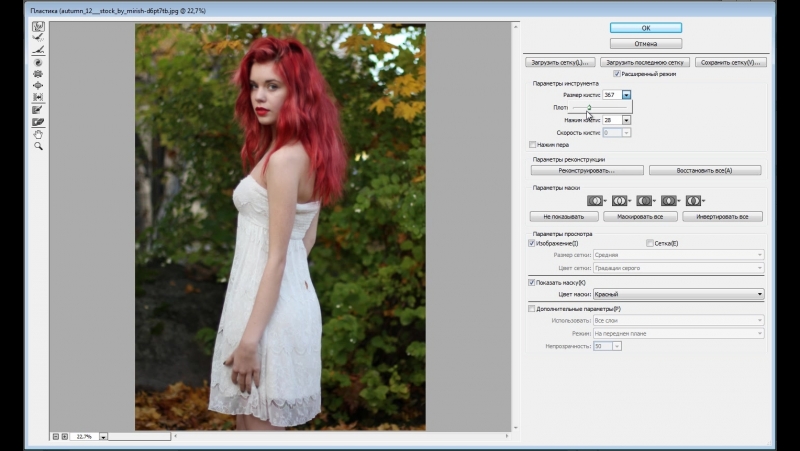Click the Восстановить все(A) button
Image resolution: width=800 pixels, height=451 pixels.
click(x=704, y=171)
